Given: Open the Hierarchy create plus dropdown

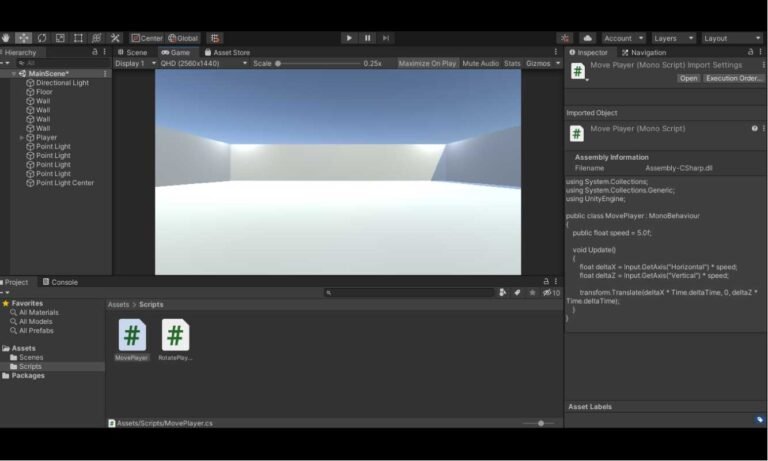Looking at the screenshot, I should point(5,63).
